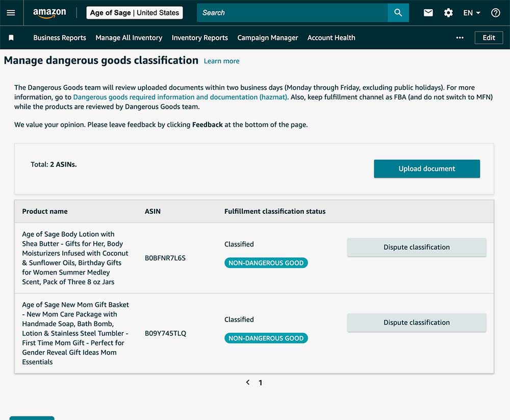
Task: Click the Product name column header
Action: click(45, 211)
